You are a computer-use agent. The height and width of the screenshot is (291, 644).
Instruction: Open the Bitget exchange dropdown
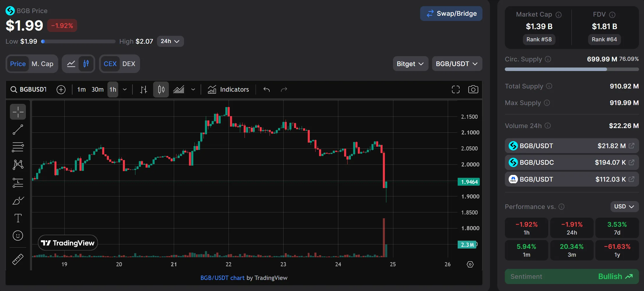[x=411, y=64]
